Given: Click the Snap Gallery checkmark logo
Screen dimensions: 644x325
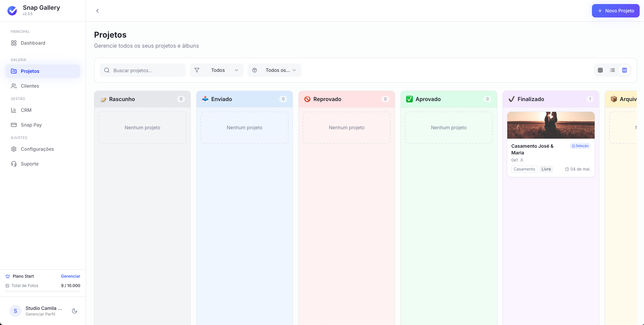Looking at the screenshot, I should point(12,11).
